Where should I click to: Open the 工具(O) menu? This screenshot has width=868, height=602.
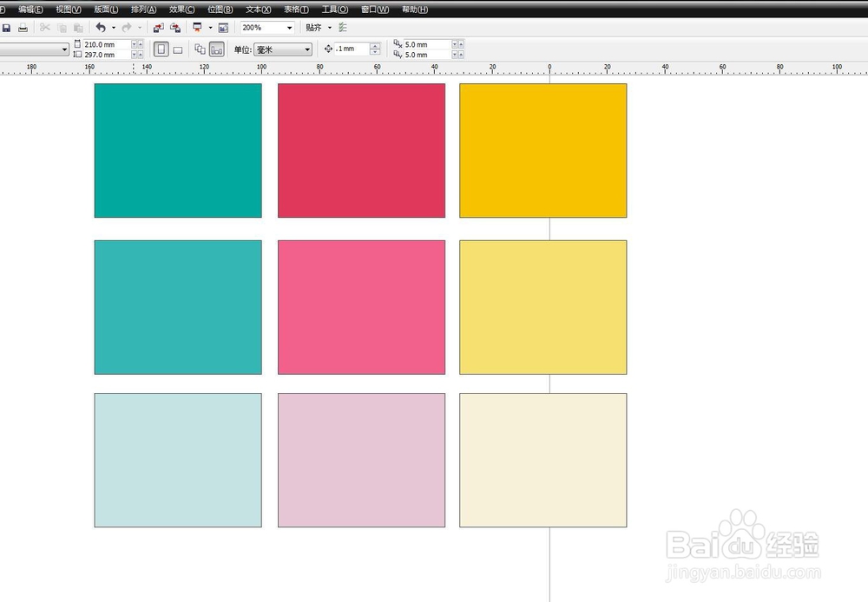[x=335, y=10]
